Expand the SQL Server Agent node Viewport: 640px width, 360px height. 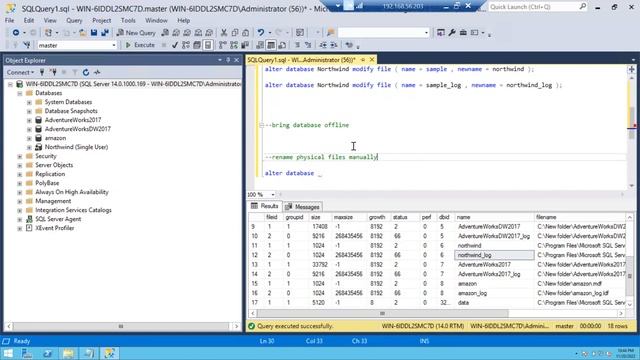20,219
